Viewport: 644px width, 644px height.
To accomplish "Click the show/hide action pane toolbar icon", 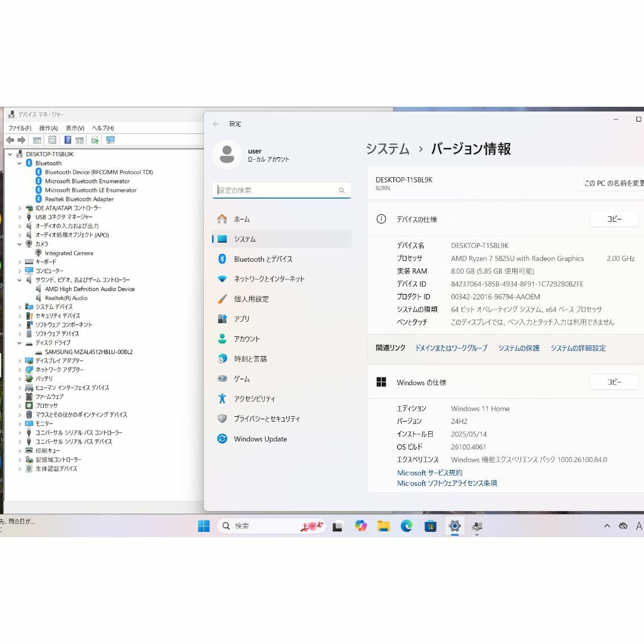I will pos(80,140).
